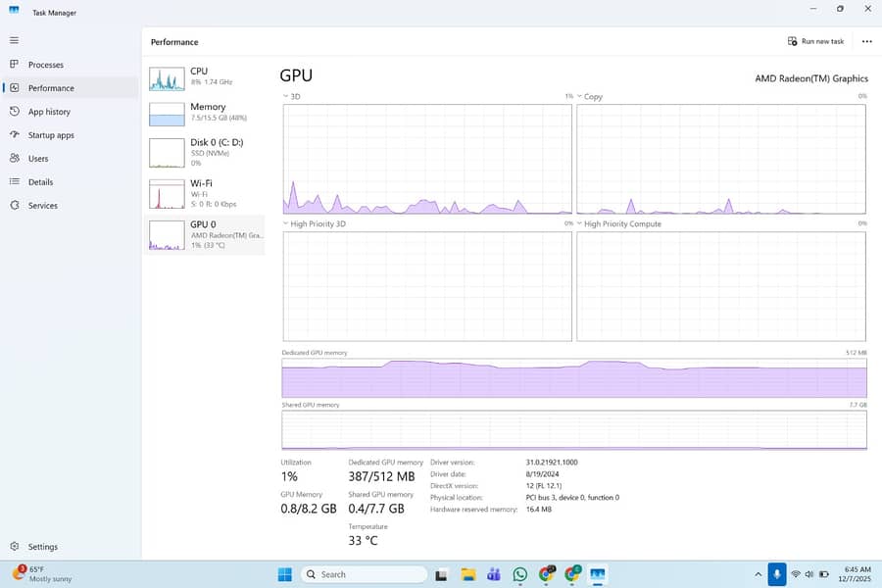Change the High Priority Compute engine dropdown
Image resolution: width=882 pixels, height=588 pixels.
click(579, 224)
